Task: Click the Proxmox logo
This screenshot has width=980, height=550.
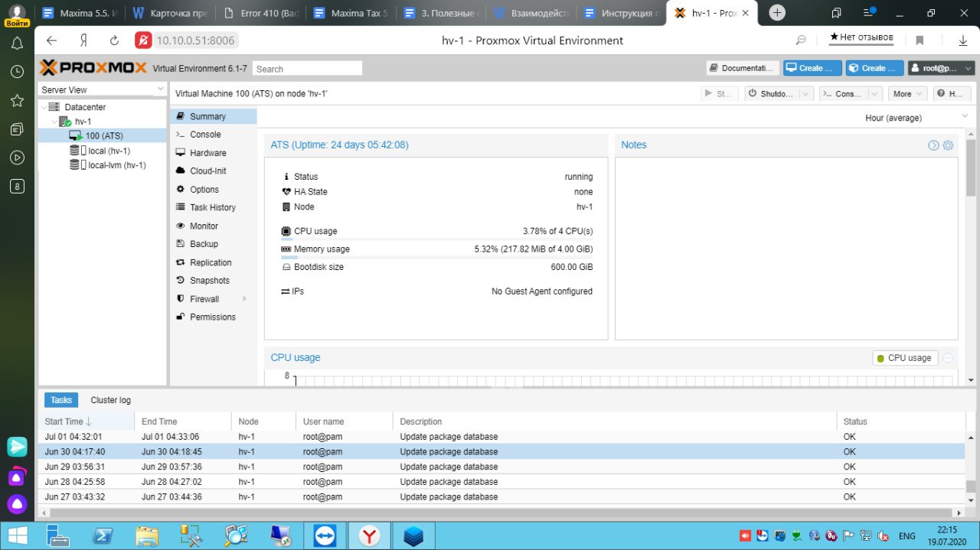Action: pos(93,68)
